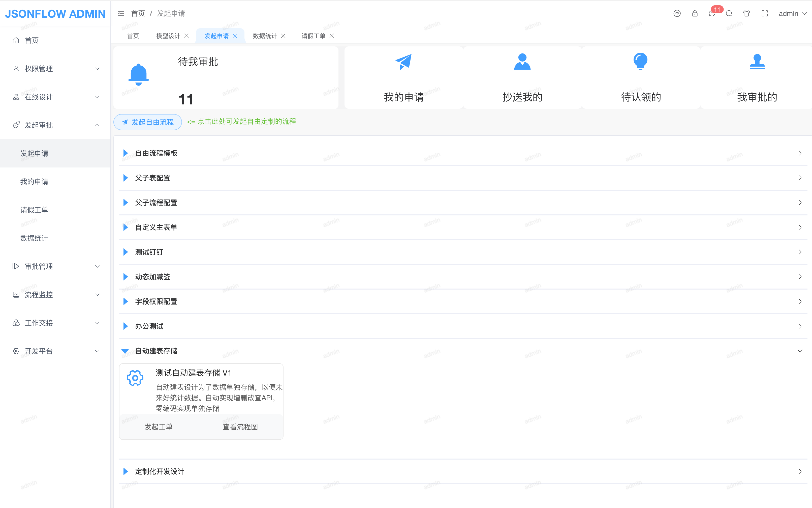Close the 请假工单 tab

click(x=332, y=36)
